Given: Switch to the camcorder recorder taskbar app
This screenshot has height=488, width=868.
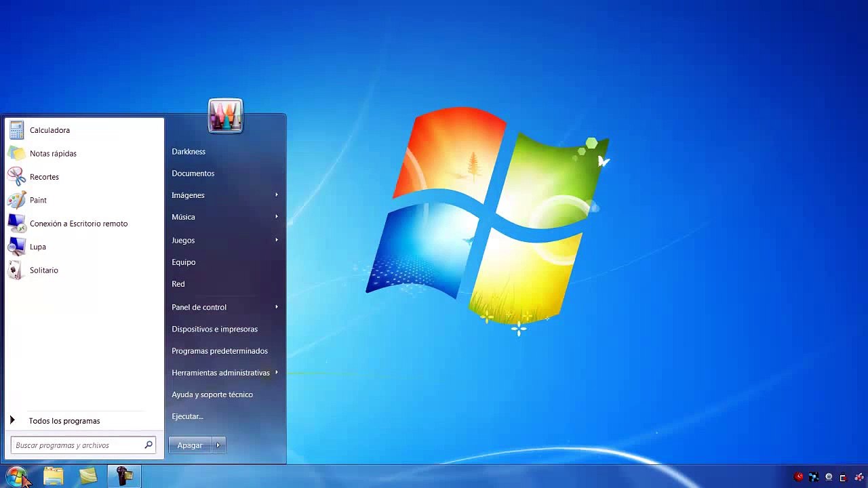Looking at the screenshot, I should (124, 476).
